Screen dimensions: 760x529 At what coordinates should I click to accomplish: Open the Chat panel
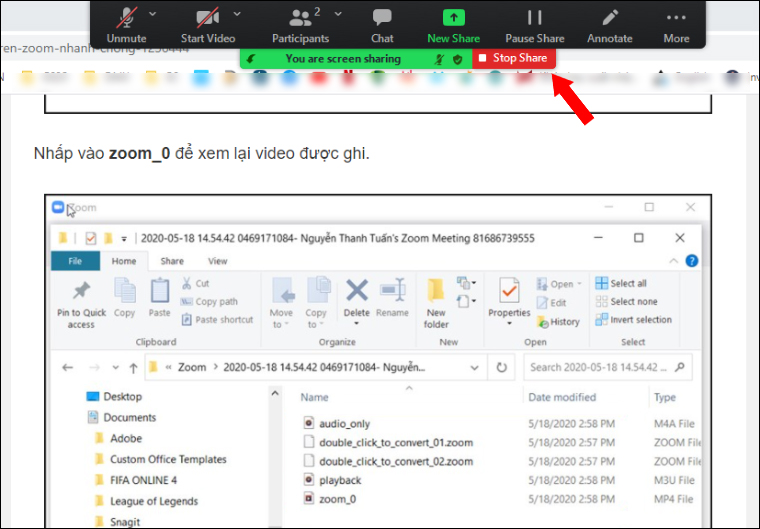382,17
